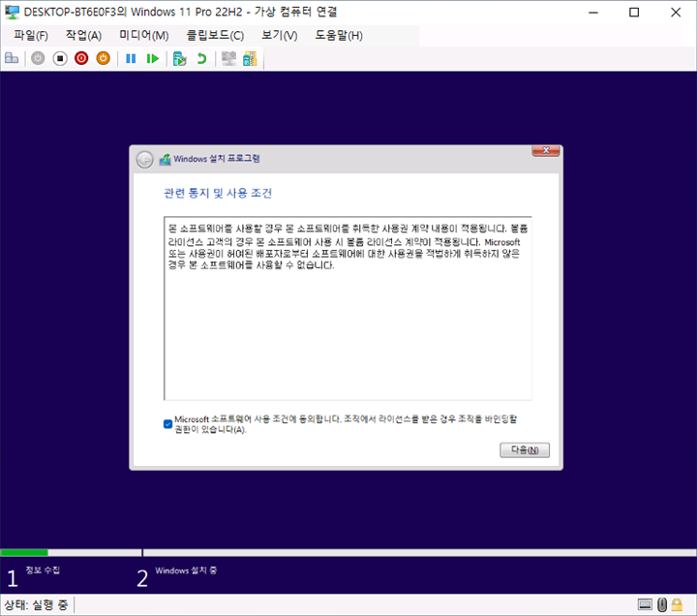This screenshot has width=697, height=616.
Task: Minimize the virtual machine connection window
Action: pos(593,13)
